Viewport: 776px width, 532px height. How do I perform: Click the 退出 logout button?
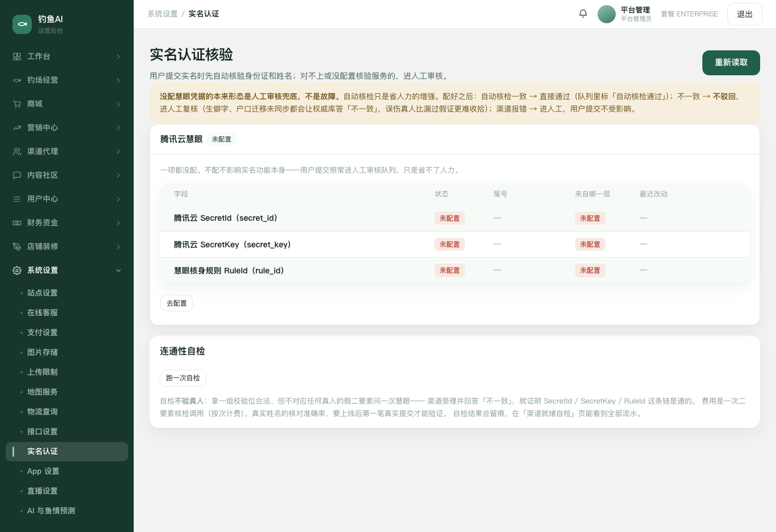point(745,14)
